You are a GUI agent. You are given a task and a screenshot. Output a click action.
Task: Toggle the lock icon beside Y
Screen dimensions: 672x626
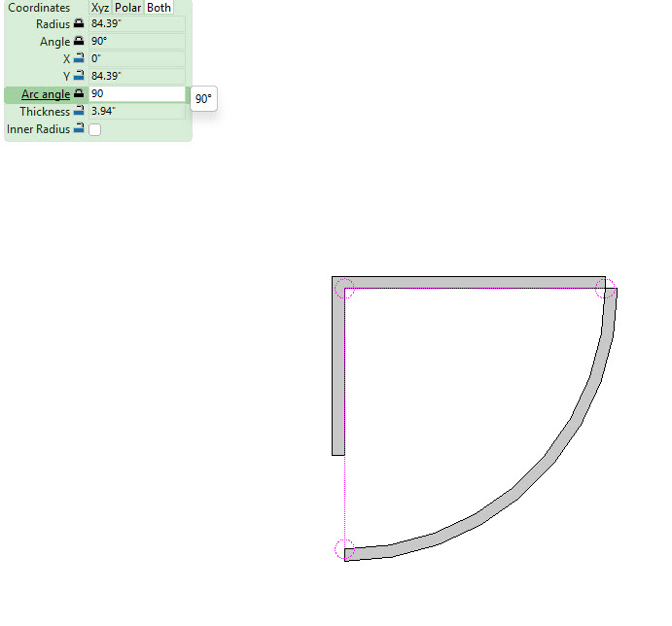pyautogui.click(x=79, y=76)
